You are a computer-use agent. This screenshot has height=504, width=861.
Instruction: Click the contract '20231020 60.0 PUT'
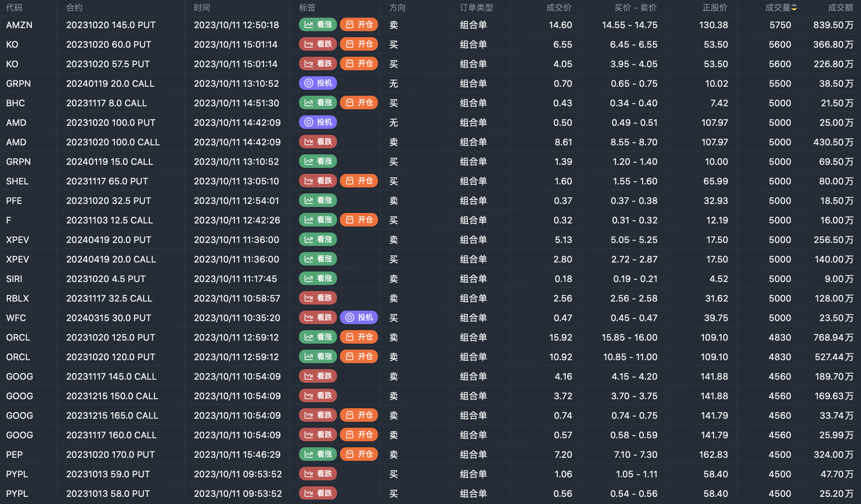pyautogui.click(x=109, y=45)
